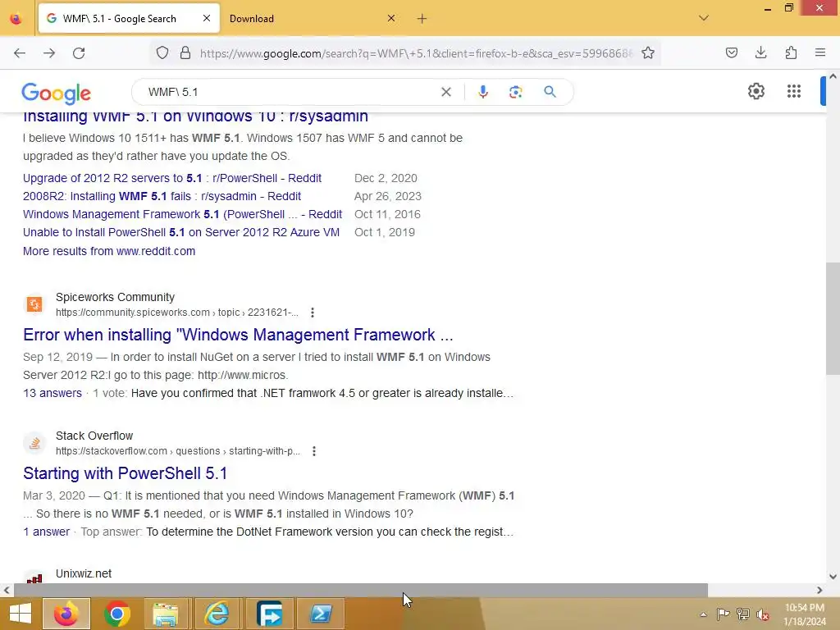Image resolution: width=840 pixels, height=630 pixels.
Task: Start voice search with microphone icon
Action: [x=483, y=92]
